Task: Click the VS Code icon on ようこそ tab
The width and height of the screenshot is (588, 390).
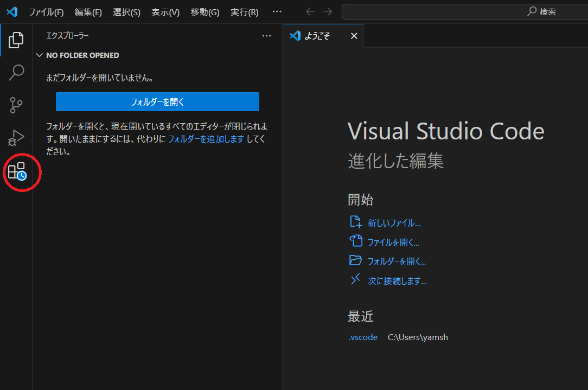Action: (295, 36)
